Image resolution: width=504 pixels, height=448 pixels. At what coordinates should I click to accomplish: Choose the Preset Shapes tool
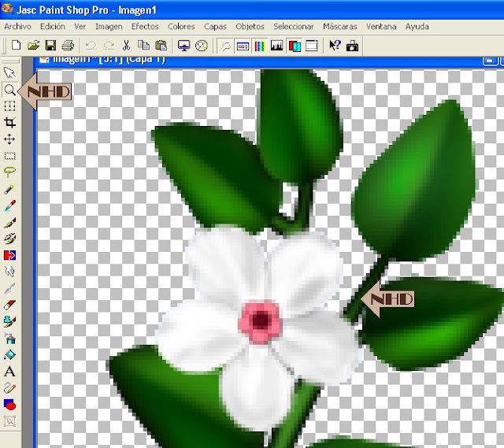pyautogui.click(x=9, y=404)
